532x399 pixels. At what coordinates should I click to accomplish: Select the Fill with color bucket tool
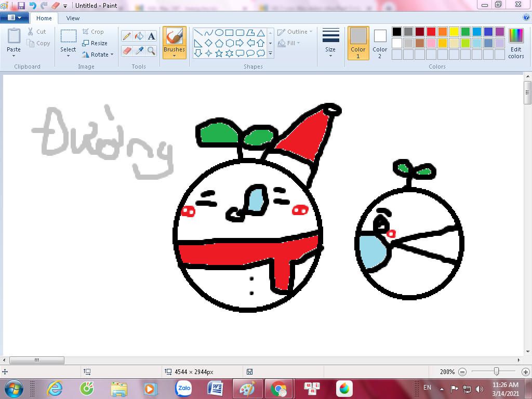point(139,36)
